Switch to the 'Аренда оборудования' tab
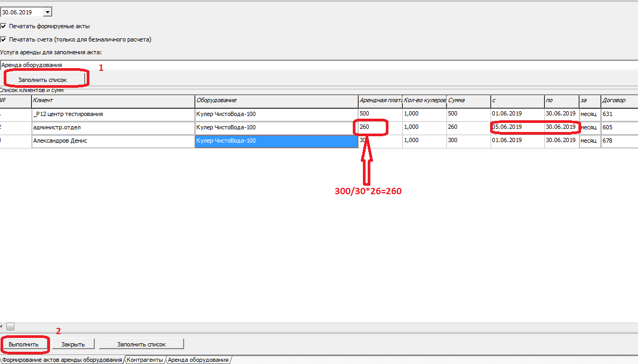The width and height of the screenshot is (638, 364). (198, 360)
